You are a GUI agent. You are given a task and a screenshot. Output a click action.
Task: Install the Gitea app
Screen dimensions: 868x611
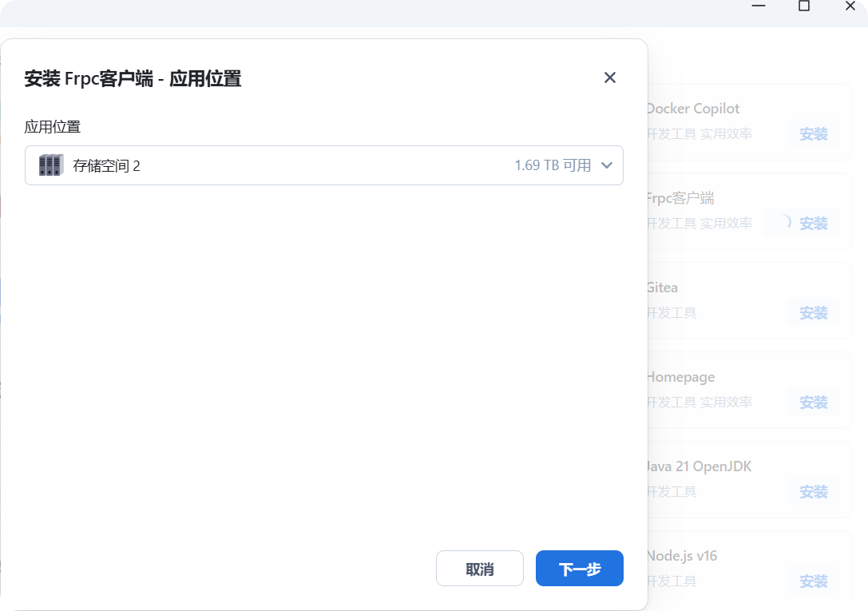pos(813,313)
